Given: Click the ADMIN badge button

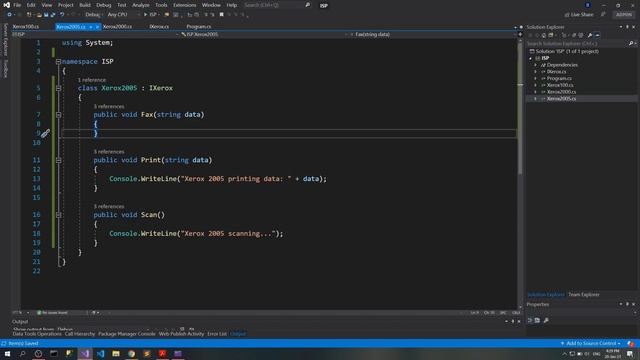Looking at the screenshot, I should 624,15.
